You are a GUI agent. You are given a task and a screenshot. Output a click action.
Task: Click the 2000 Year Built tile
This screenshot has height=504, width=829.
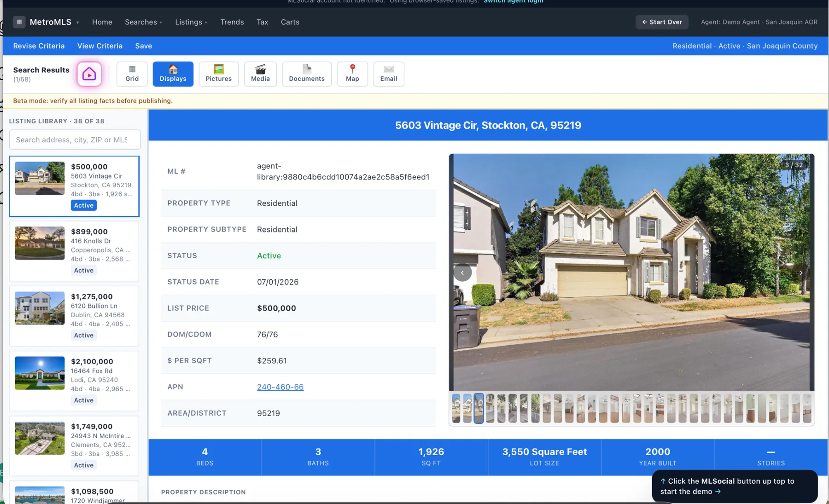click(658, 457)
